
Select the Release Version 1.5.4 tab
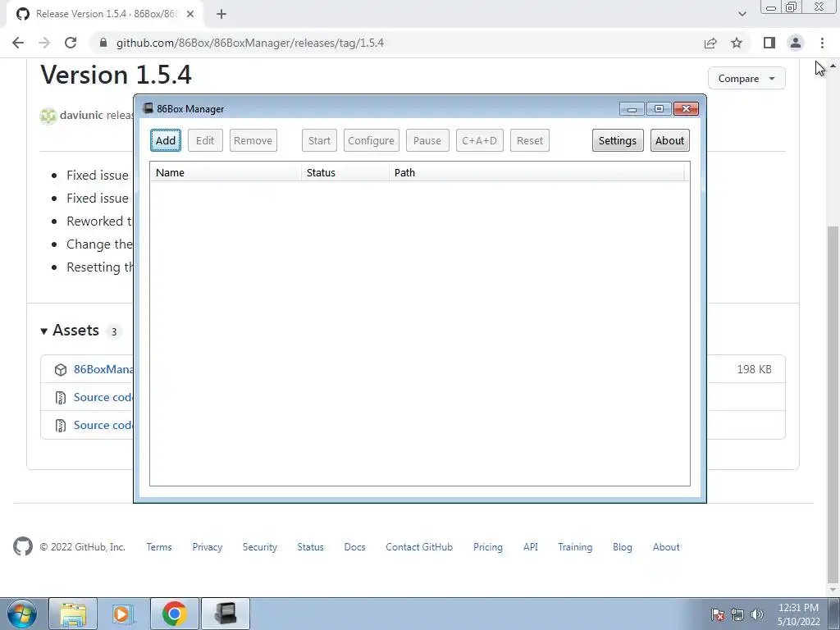pyautogui.click(x=106, y=14)
